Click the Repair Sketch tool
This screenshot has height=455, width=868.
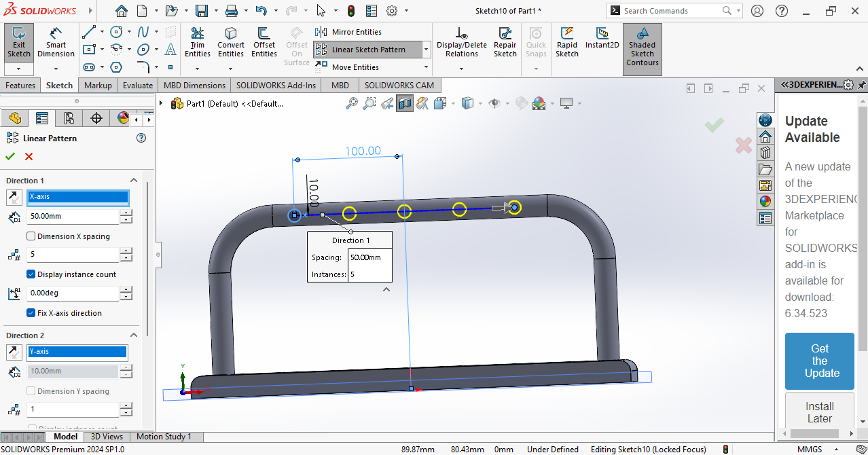point(505,42)
